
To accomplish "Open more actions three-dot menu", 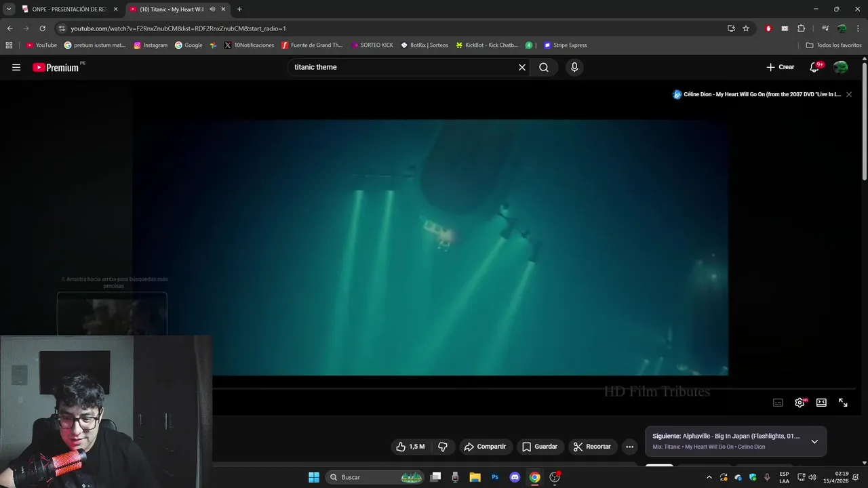I will (x=630, y=447).
